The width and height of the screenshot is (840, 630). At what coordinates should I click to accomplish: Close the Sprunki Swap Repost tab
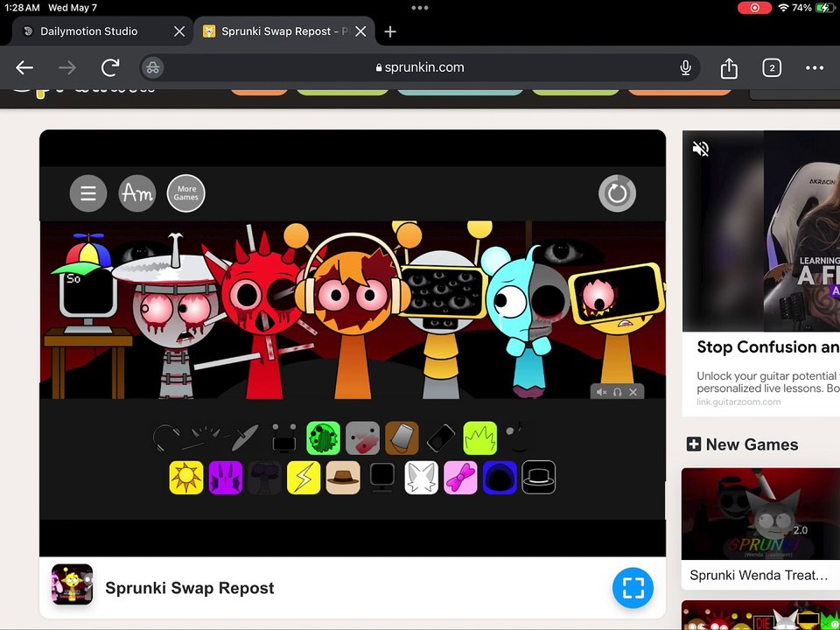(361, 31)
